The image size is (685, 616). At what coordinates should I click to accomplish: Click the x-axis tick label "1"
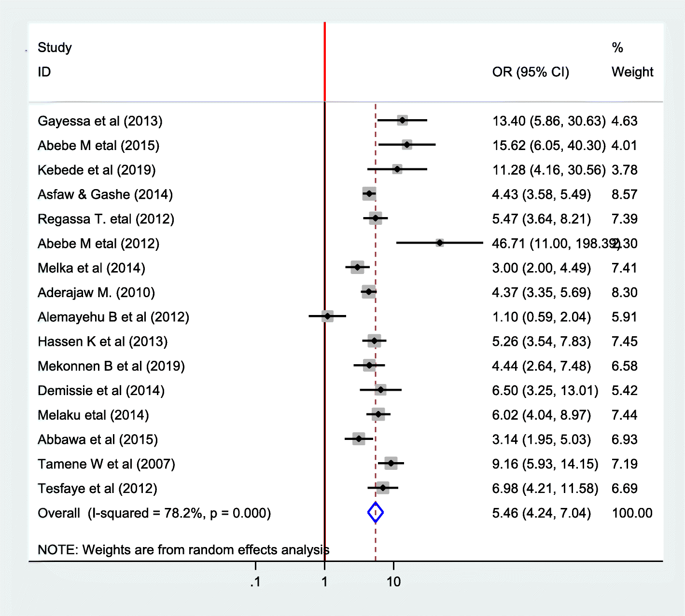(x=324, y=582)
